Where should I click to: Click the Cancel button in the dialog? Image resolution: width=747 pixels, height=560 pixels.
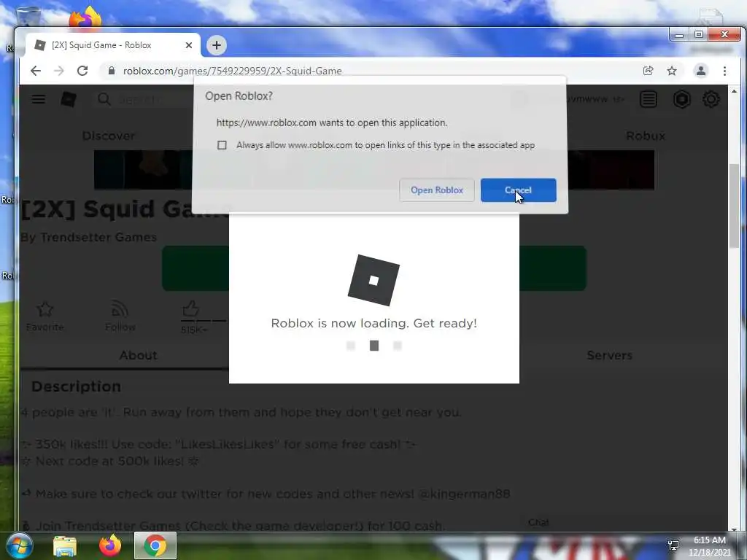[519, 190]
